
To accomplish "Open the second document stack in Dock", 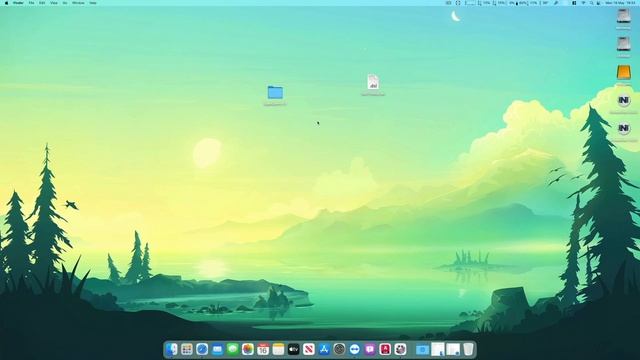I will [453, 349].
